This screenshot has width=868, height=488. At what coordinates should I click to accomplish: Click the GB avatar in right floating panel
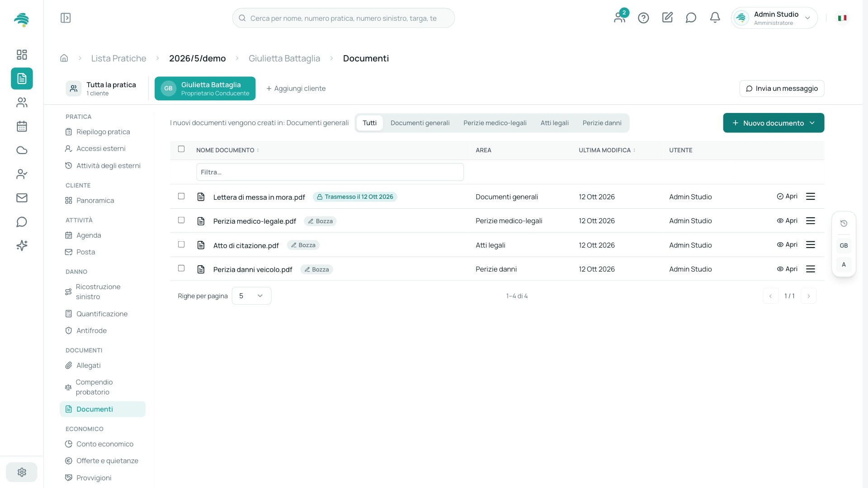[x=844, y=245]
